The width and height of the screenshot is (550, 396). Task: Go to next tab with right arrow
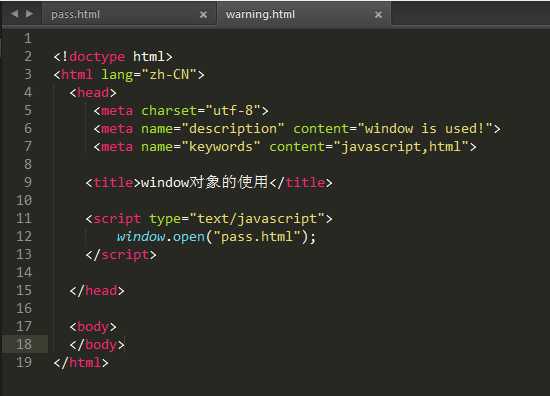pos(29,14)
